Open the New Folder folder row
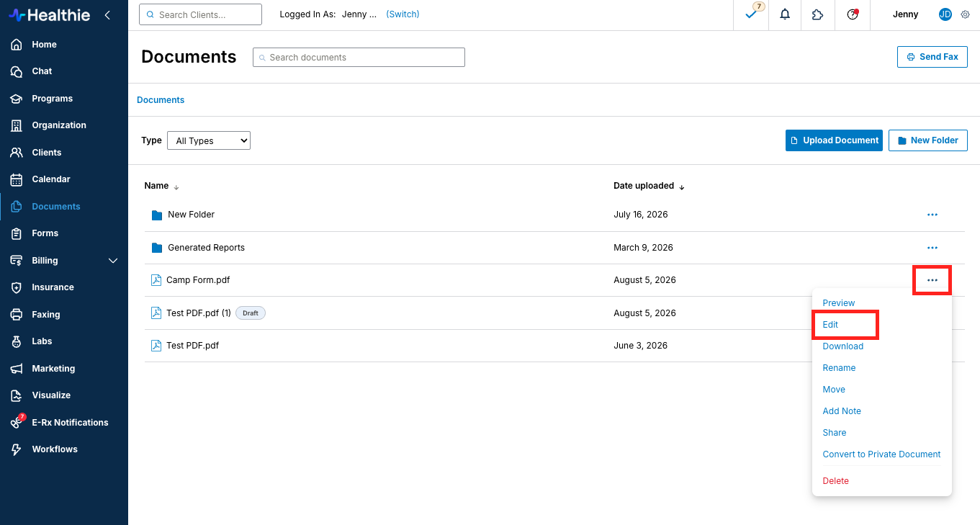The image size is (980, 525). click(x=191, y=215)
